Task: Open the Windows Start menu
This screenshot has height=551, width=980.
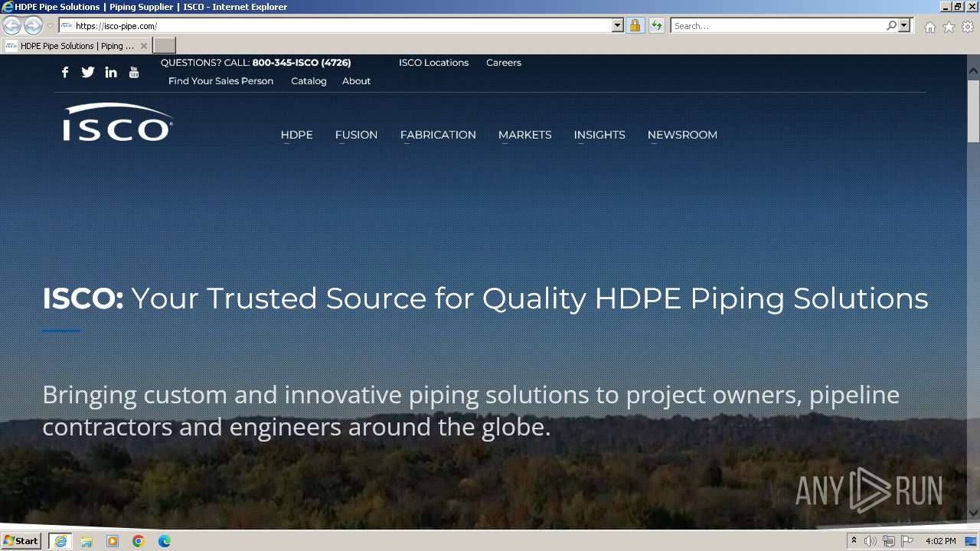Action: tap(21, 541)
